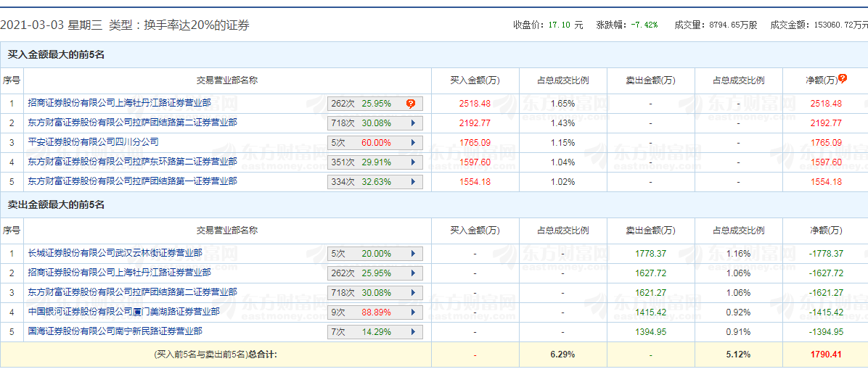Open 平安证券股份有限公司四川分公司 link

click(93, 142)
